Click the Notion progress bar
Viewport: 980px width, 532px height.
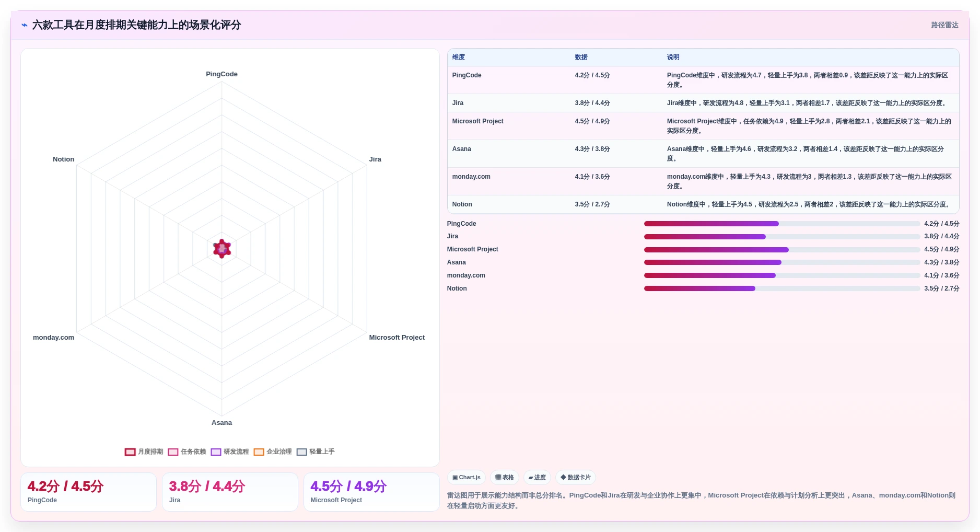782,288
